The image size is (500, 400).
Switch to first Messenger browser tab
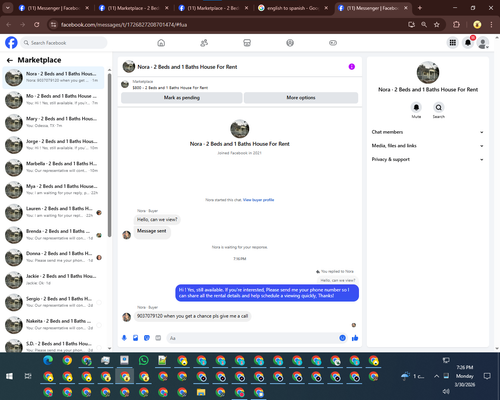[x=53, y=8]
